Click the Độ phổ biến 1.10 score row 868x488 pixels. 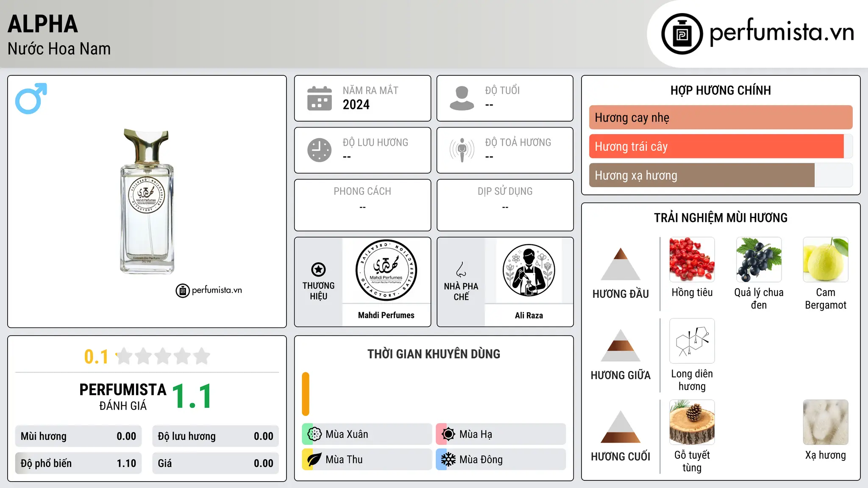point(78,463)
